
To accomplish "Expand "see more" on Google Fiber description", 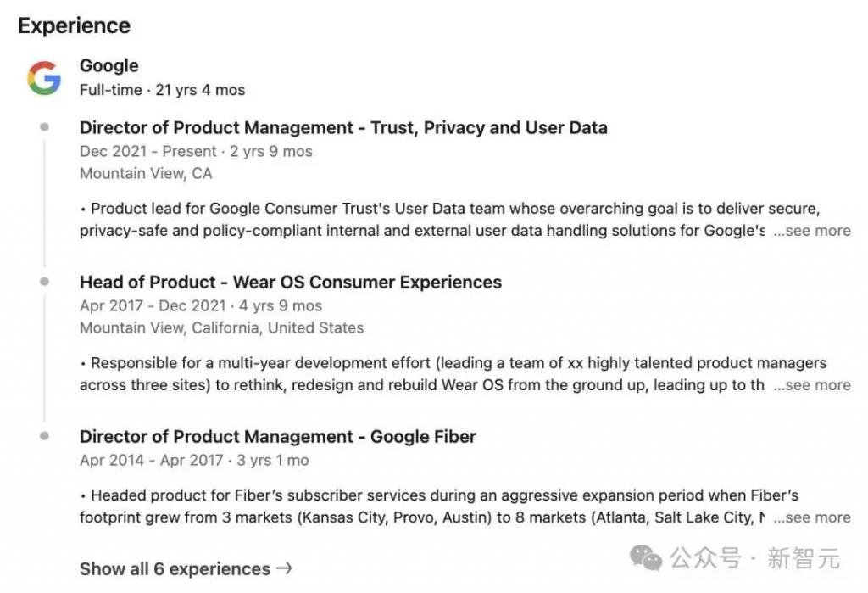I will 811,517.
